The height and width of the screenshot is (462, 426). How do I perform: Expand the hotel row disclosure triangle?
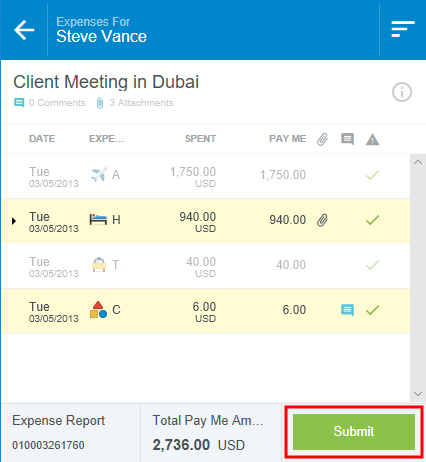(14, 221)
